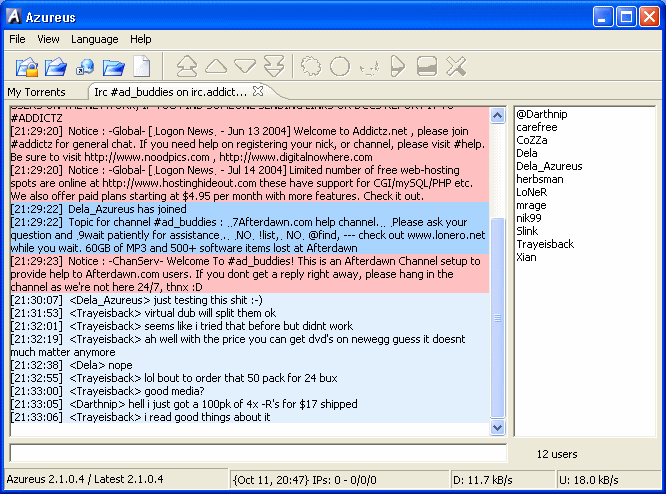Click the 'i read good things about it' message
The image size is (666, 494).
(x=207, y=417)
